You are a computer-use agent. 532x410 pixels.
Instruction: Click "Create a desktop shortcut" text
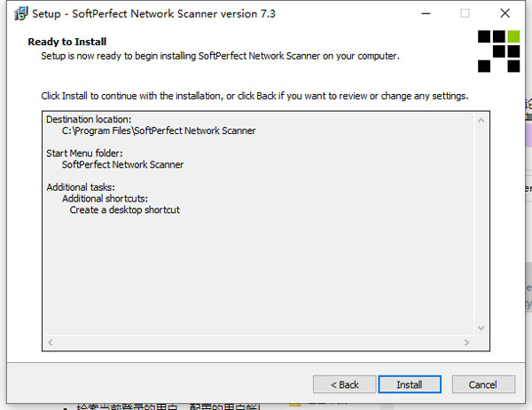point(125,210)
